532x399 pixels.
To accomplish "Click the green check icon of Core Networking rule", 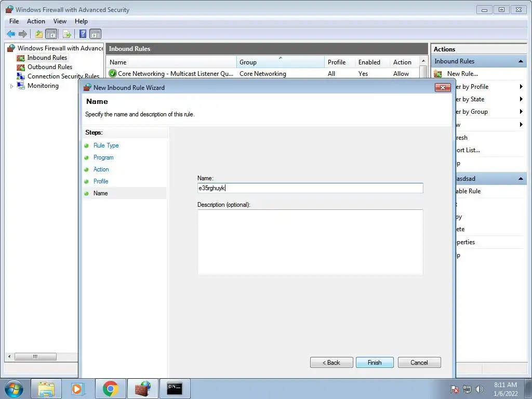I will click(113, 73).
